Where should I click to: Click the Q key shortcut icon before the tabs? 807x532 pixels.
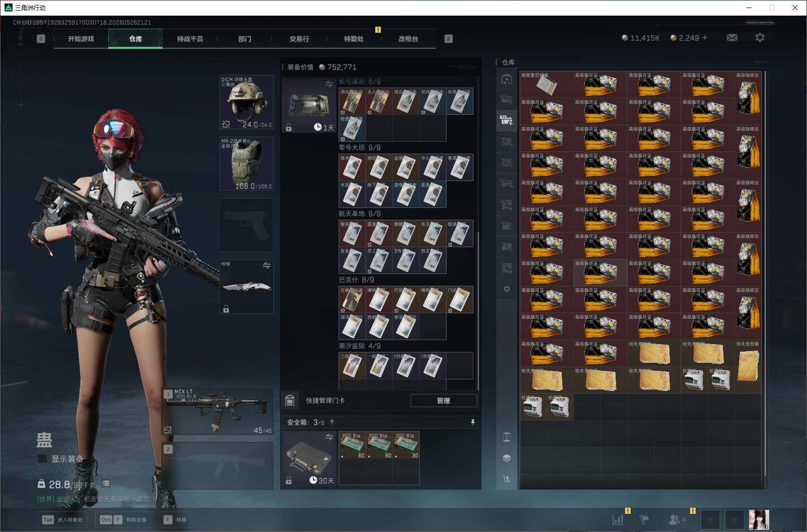41,39
